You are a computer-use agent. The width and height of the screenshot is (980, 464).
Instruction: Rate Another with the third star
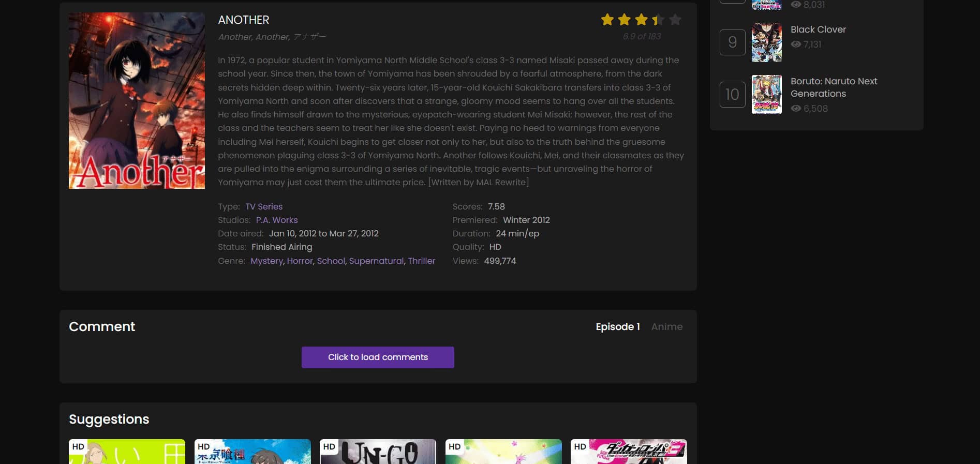(642, 20)
